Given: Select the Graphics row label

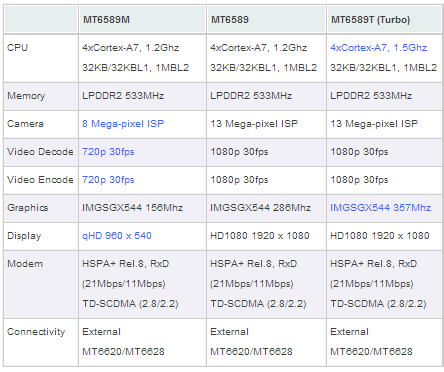Looking at the screenshot, I should [x=28, y=208].
